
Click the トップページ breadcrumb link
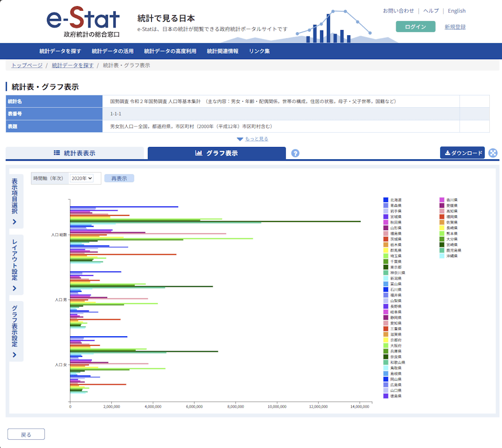pos(27,65)
